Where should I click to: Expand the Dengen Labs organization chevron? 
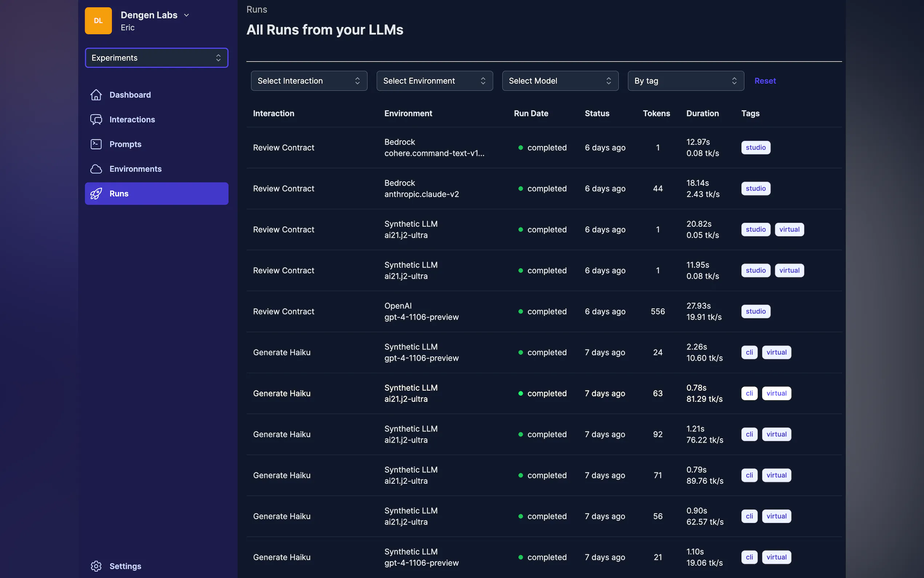186,15
